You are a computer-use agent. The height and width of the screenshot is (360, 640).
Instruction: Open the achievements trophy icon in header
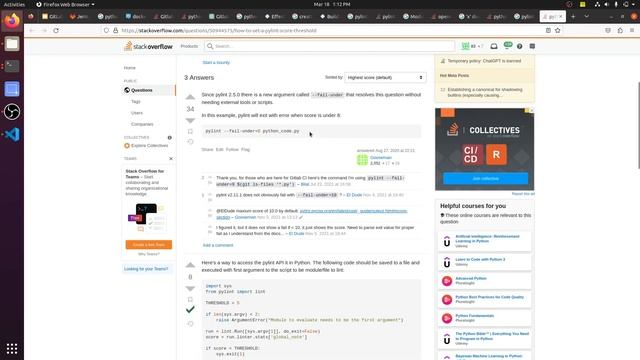[507, 46]
